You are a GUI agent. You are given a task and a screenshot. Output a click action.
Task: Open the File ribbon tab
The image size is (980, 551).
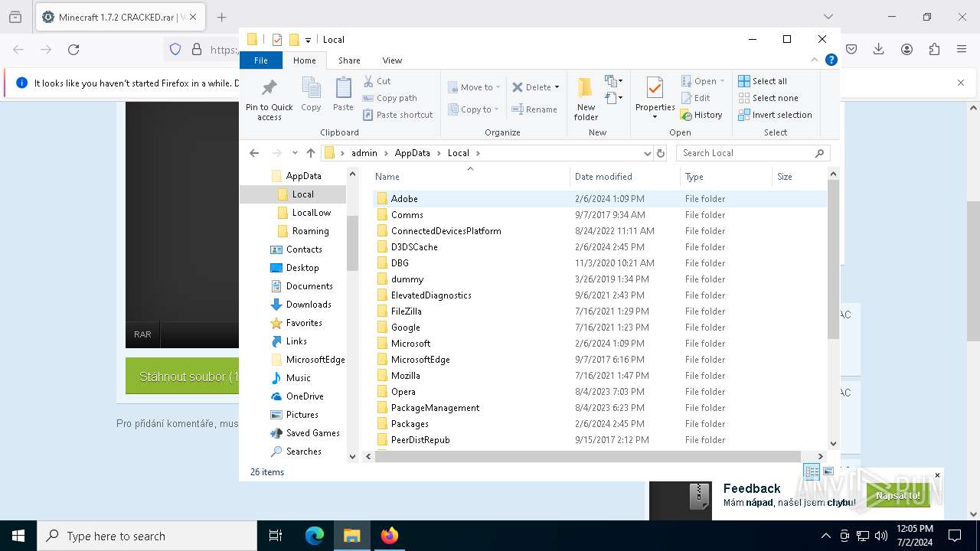point(261,60)
